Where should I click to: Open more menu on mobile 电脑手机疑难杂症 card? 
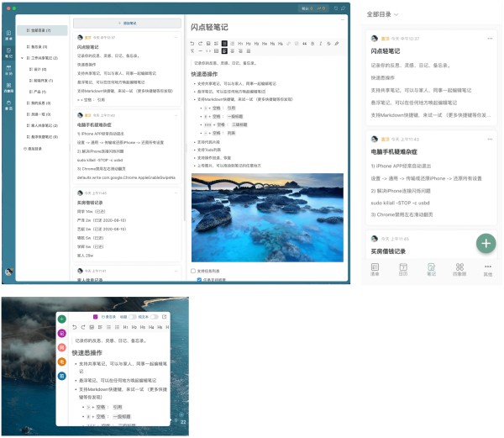[x=490, y=140]
